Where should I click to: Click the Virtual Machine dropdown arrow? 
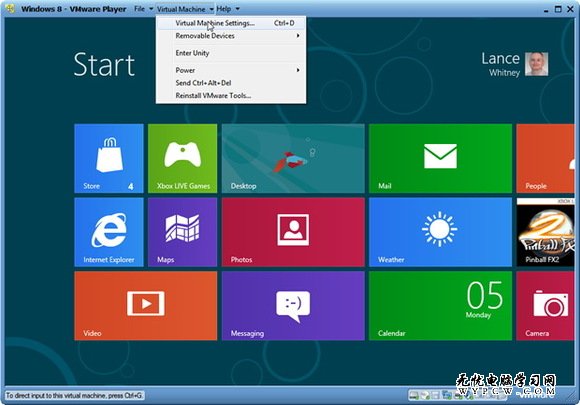coord(211,9)
